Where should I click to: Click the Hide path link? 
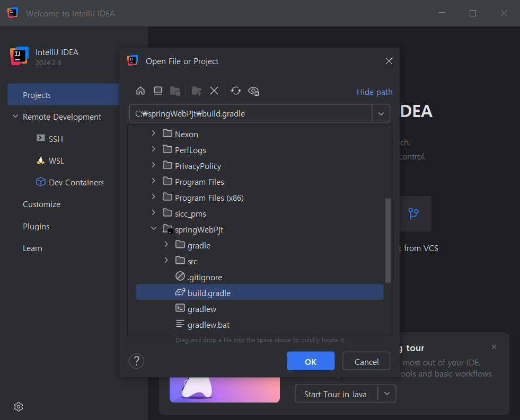coord(374,92)
